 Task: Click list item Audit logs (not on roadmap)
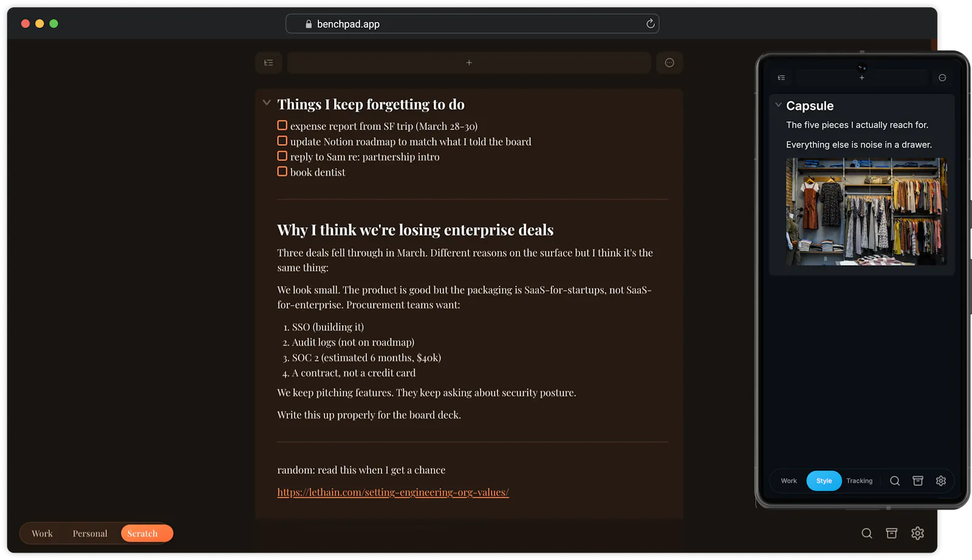coord(353,342)
